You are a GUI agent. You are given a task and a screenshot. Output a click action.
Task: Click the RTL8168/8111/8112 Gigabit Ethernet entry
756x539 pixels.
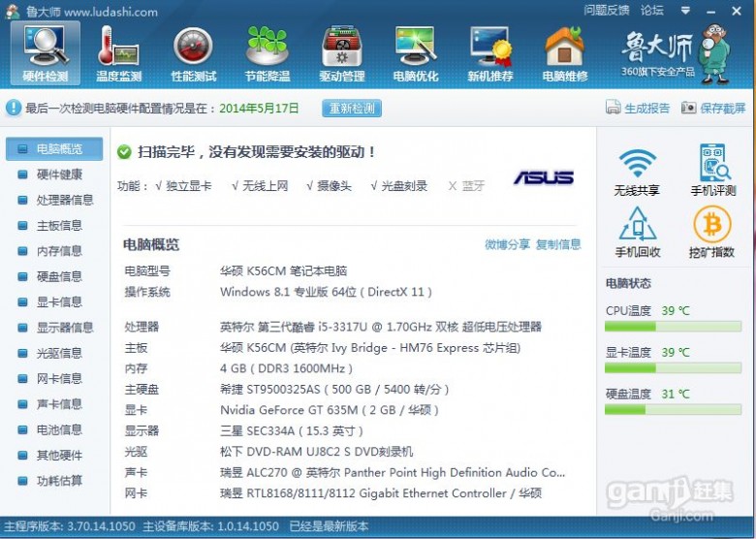[380, 493]
